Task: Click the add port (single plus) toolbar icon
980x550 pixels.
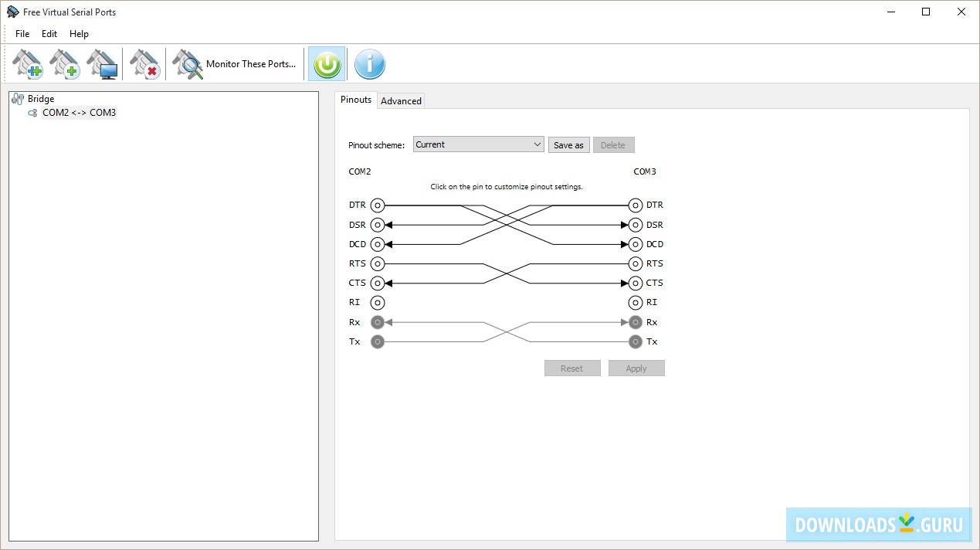Action: (64, 64)
